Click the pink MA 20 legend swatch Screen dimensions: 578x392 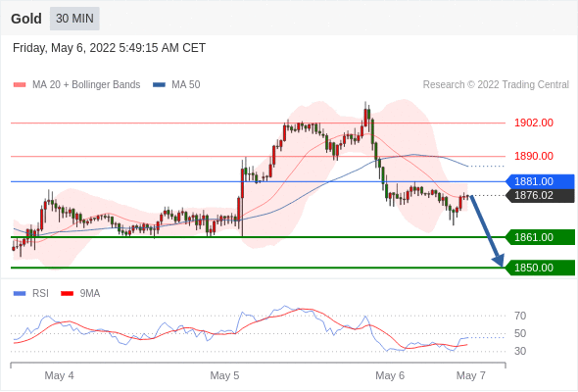click(x=20, y=85)
